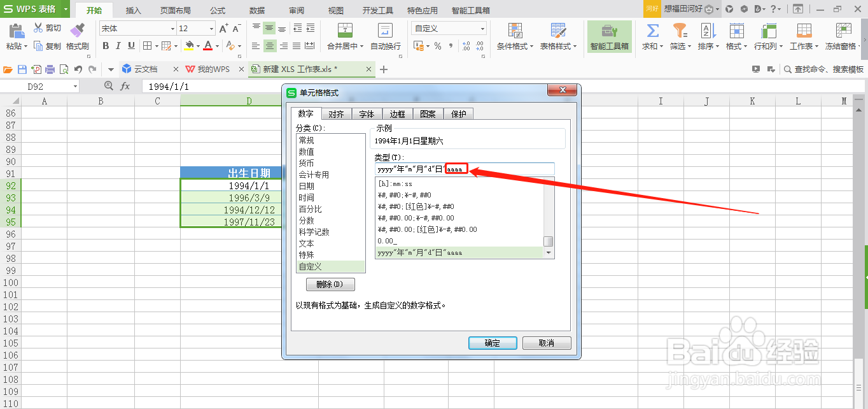Click the increase indent icon

click(310, 29)
